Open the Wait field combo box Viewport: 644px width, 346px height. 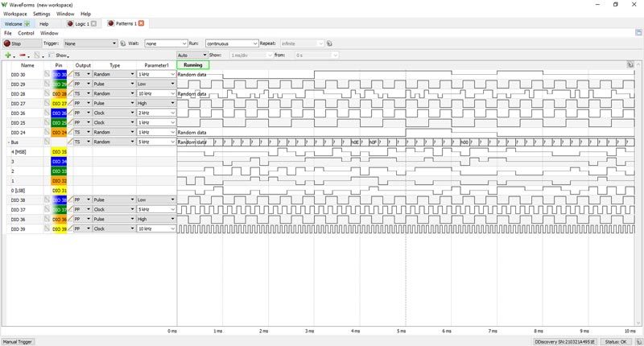coord(167,43)
